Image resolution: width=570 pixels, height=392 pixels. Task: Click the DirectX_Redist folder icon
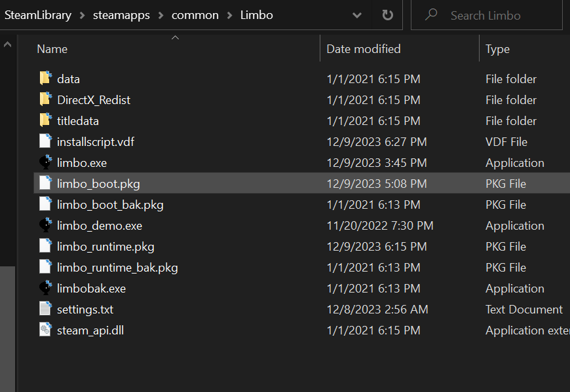(45, 100)
